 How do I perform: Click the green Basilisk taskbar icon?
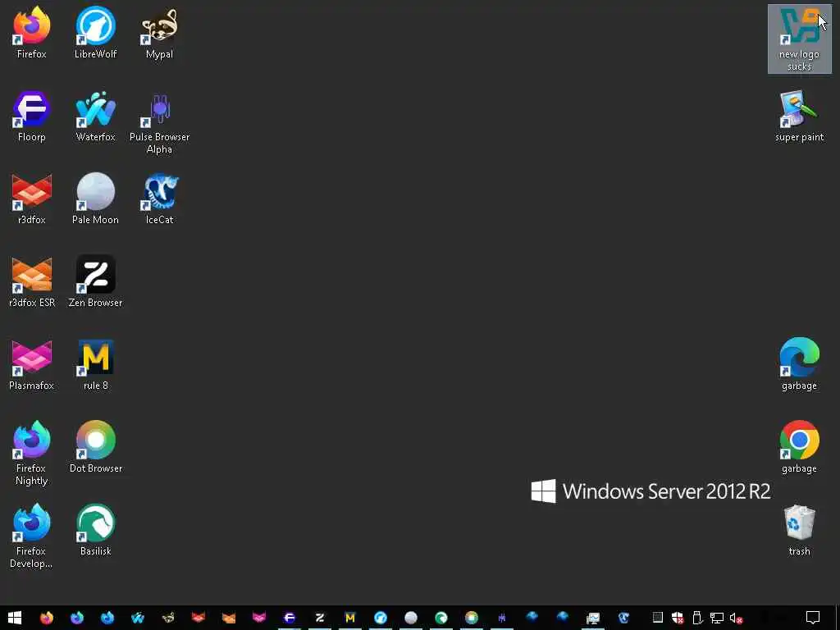point(441,618)
